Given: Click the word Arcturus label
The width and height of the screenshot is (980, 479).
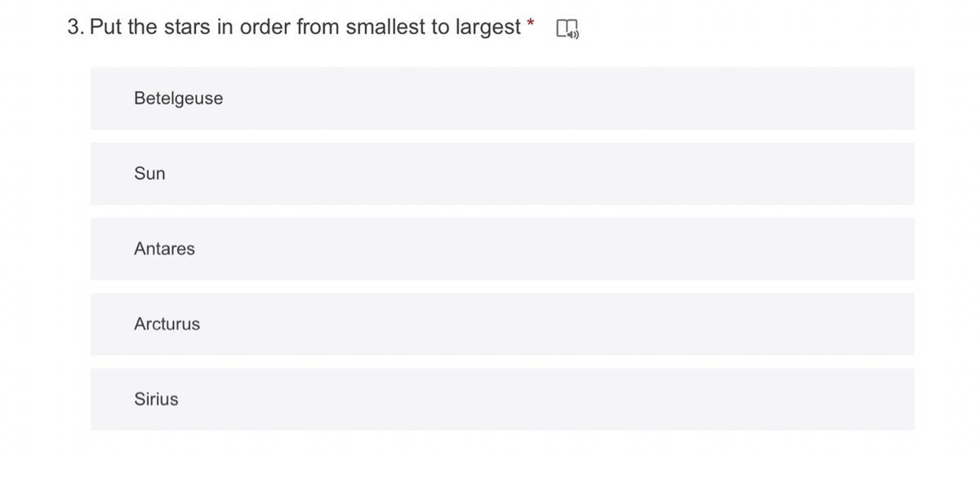Looking at the screenshot, I should (167, 324).
